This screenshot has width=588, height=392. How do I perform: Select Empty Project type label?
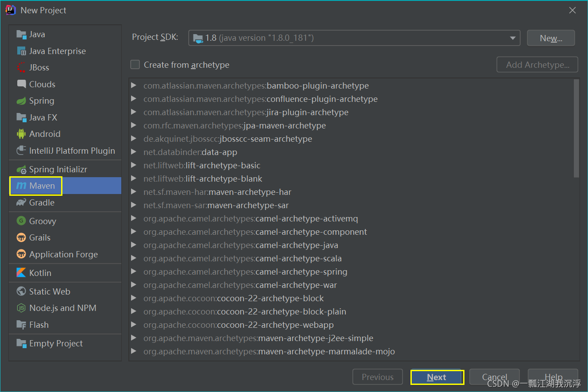click(x=56, y=344)
